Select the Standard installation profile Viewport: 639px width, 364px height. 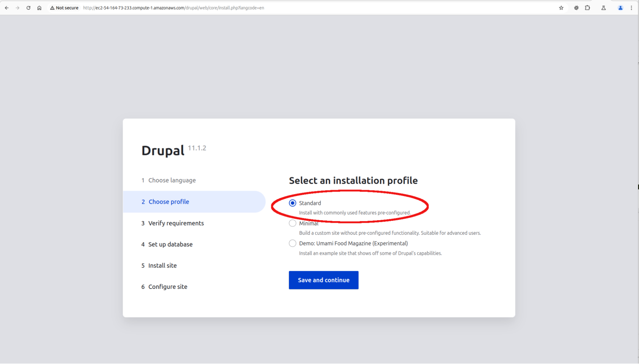(x=292, y=203)
